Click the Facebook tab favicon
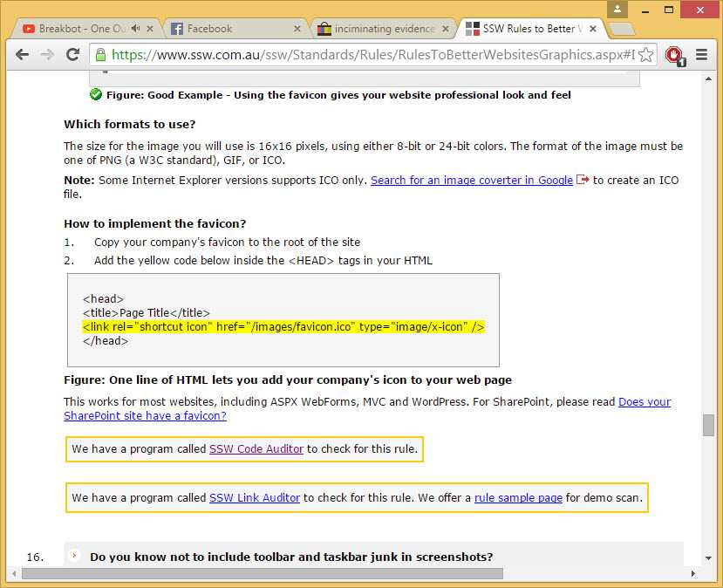The image size is (723, 588). 176,29
